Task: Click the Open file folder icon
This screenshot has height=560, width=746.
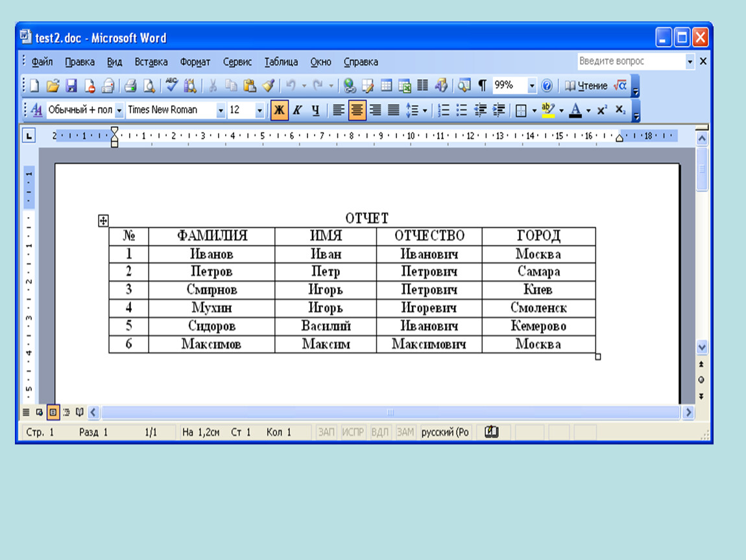Action: [53, 86]
